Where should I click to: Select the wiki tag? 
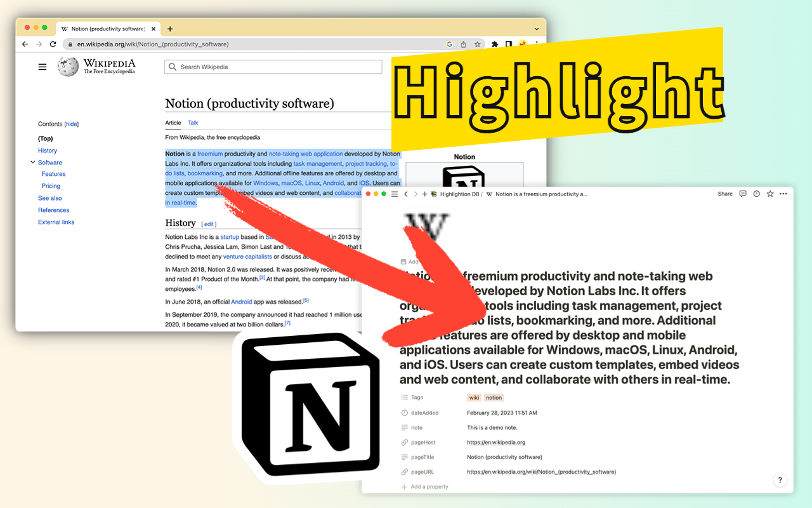(474, 398)
